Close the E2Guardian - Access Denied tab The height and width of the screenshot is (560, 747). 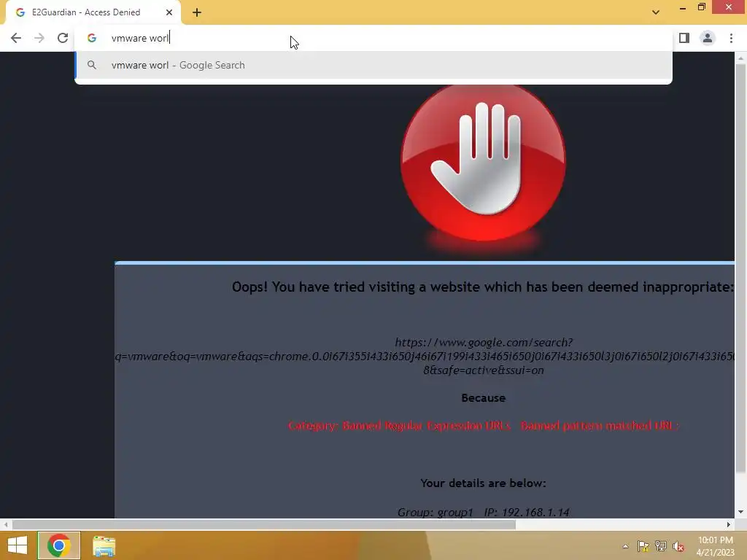tap(169, 12)
